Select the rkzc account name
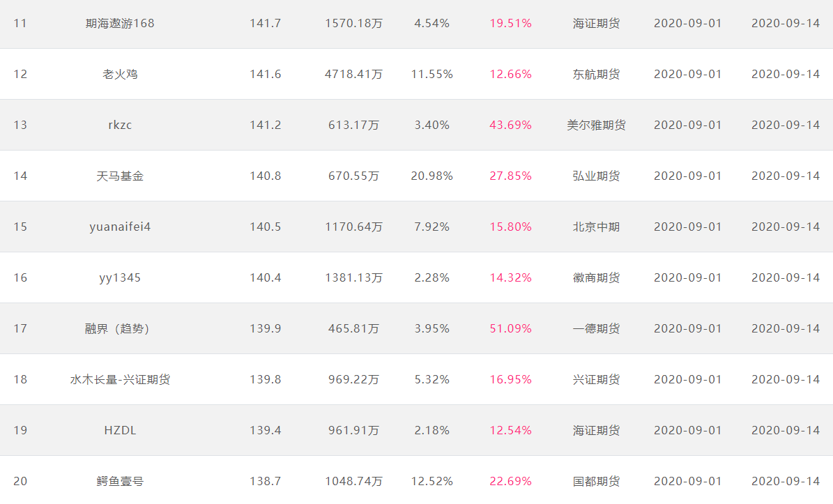This screenshot has width=833, height=504. pos(120,125)
